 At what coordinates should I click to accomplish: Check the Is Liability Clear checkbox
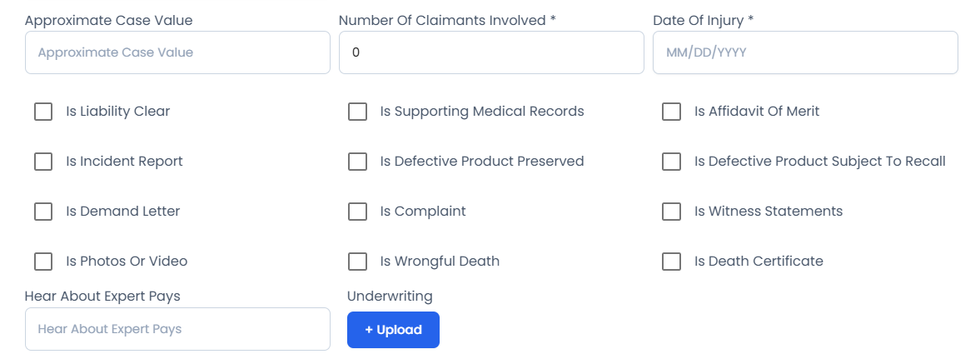tap(43, 112)
